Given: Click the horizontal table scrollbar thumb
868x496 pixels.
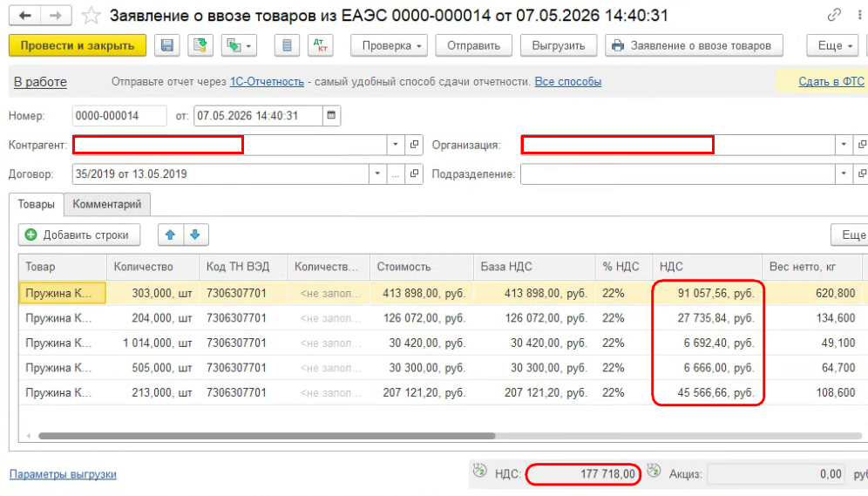Looking at the screenshot, I should (x=267, y=436).
